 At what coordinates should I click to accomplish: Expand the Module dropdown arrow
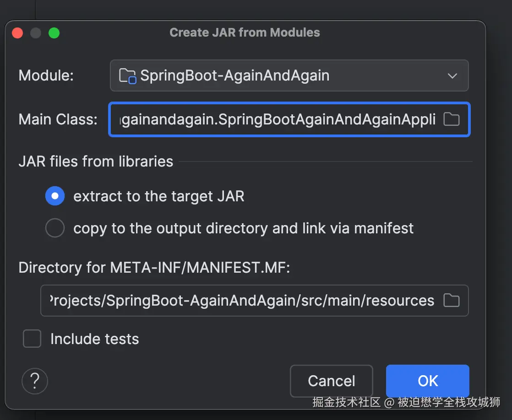[452, 75]
